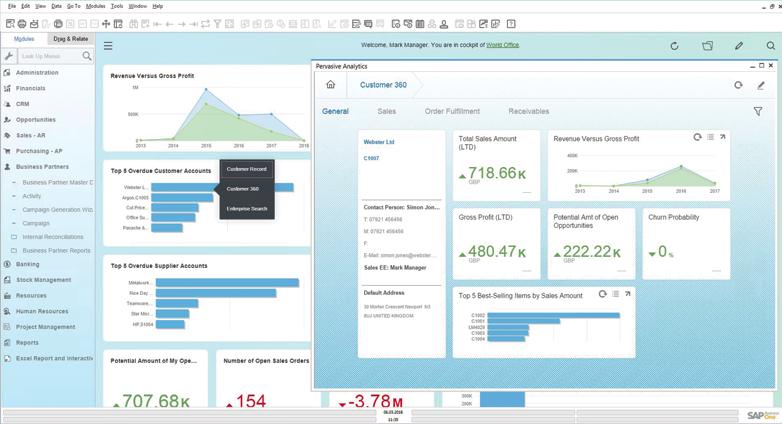
Task: Expand the Purchasing - AP module
Action: coord(39,151)
